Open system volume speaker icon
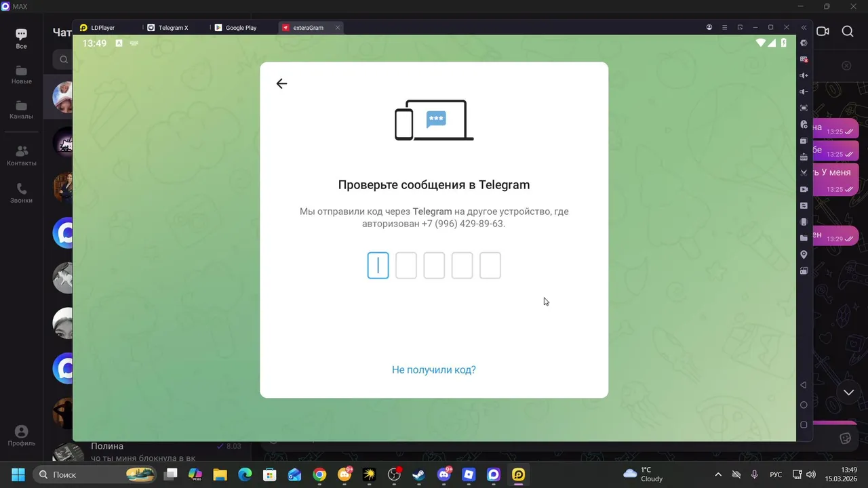This screenshot has width=868, height=488. [x=811, y=474]
